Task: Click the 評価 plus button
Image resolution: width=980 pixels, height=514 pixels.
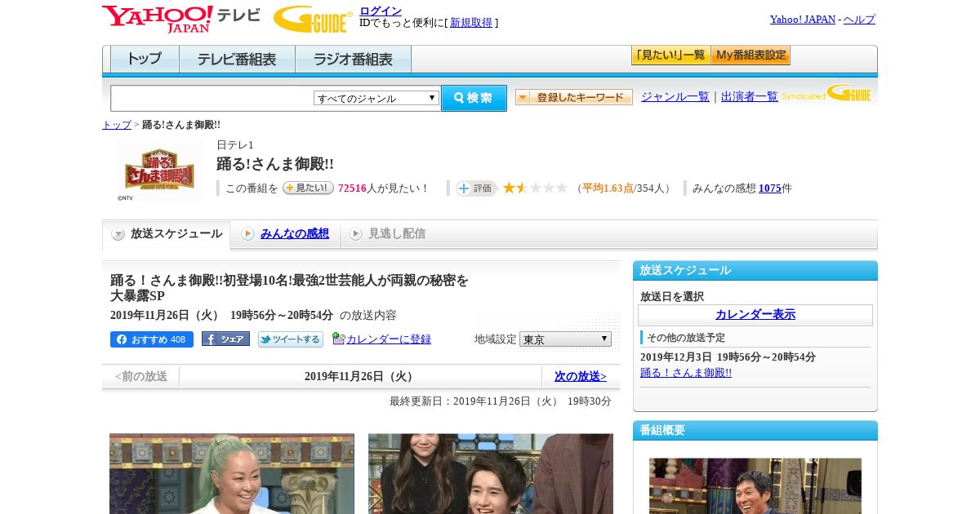Action: (x=476, y=188)
